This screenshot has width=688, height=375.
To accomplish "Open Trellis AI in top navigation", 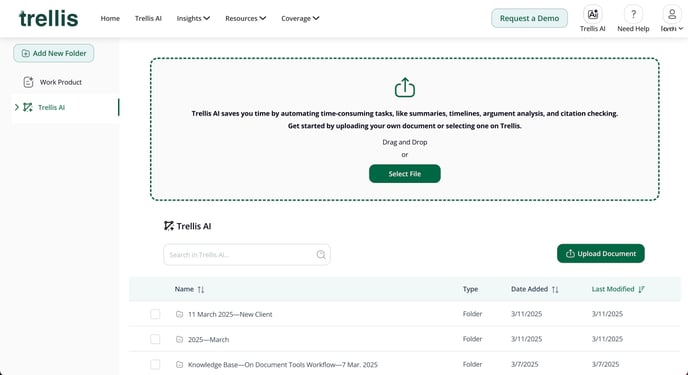I will click(148, 18).
